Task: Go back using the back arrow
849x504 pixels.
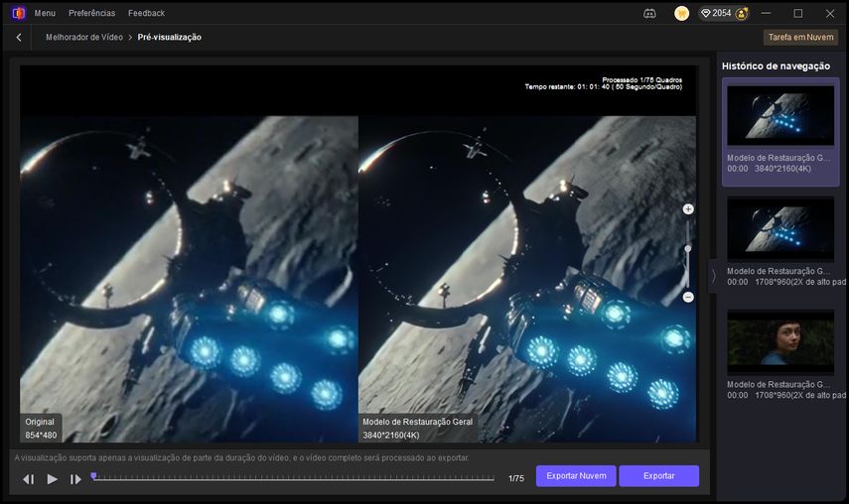Action: pyautogui.click(x=19, y=38)
